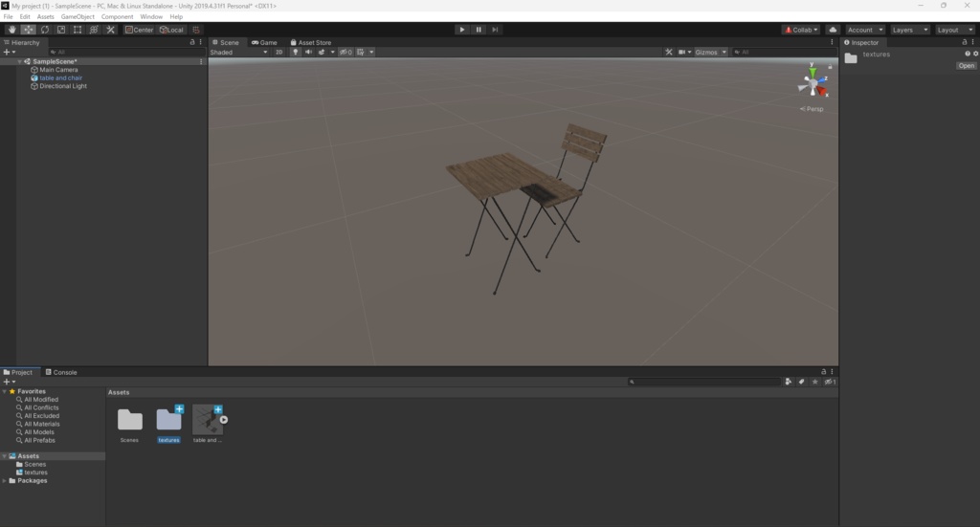Open SampleScene options kebab menu
This screenshot has height=527, width=980.
201,62
